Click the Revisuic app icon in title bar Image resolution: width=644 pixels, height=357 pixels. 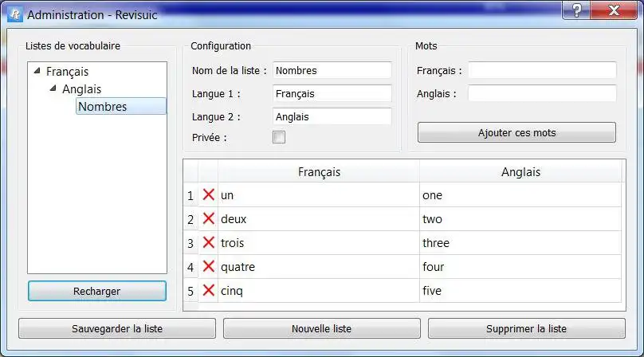coord(14,15)
